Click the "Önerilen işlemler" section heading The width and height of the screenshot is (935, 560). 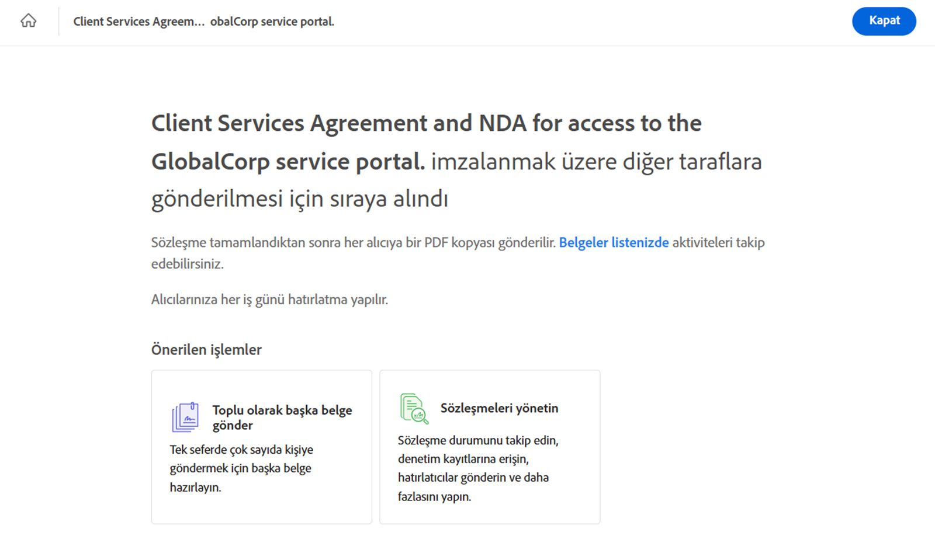coord(206,350)
